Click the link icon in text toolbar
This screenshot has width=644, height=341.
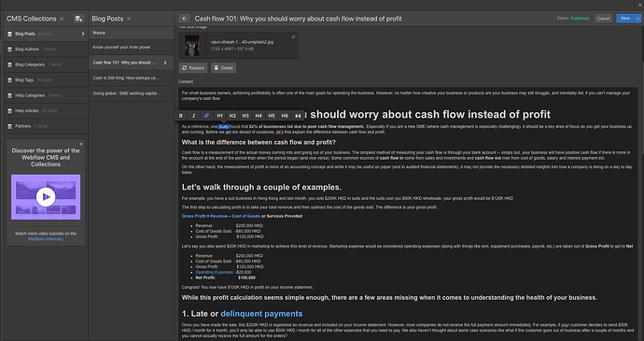point(206,116)
